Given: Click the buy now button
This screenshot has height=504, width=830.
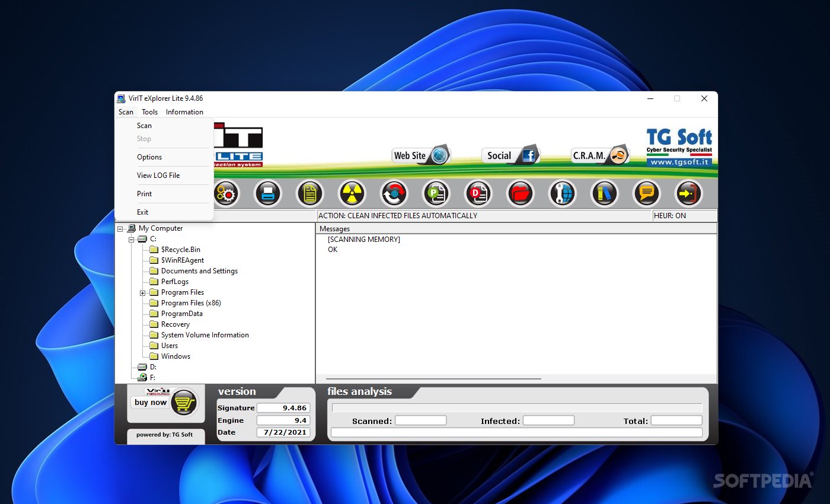Looking at the screenshot, I should (151, 403).
